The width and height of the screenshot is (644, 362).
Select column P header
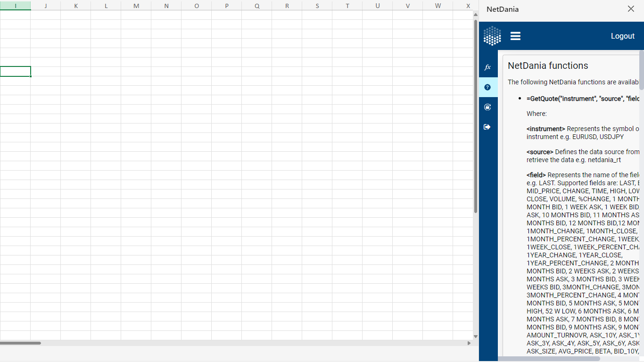(x=227, y=6)
